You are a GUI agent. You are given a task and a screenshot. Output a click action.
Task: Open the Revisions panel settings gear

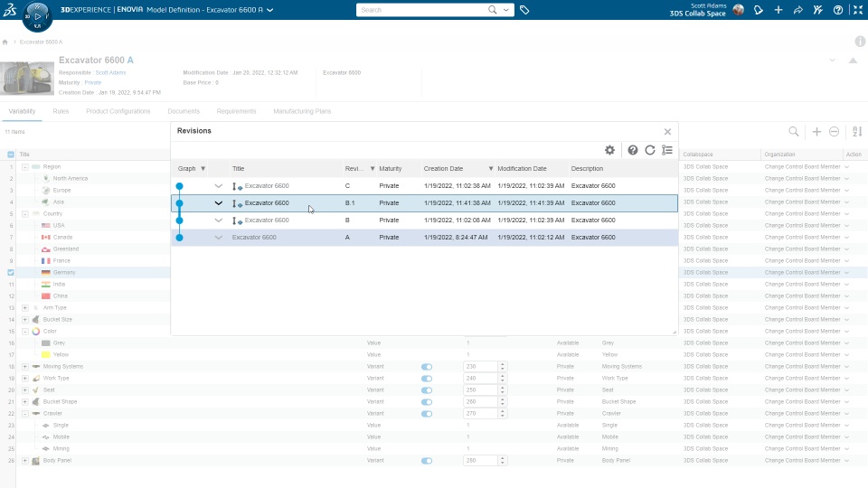click(x=609, y=150)
